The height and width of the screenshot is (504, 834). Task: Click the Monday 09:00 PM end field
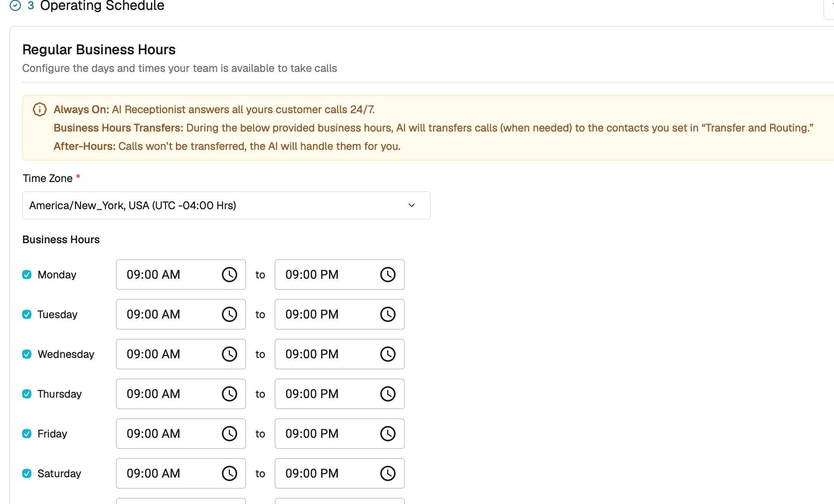pos(340,275)
